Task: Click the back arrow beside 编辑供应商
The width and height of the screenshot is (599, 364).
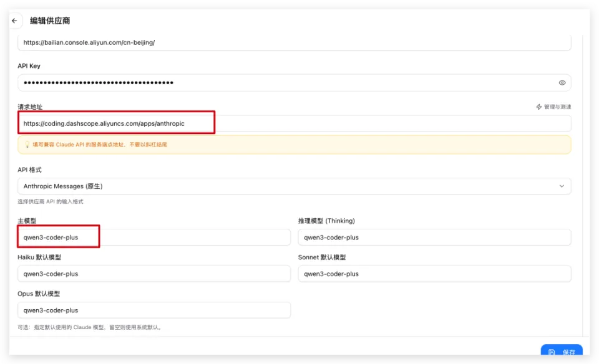Action: click(14, 21)
